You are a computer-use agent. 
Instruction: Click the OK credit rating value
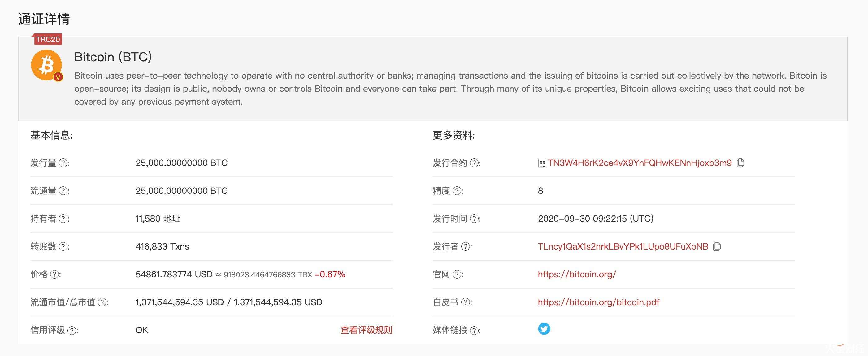click(x=142, y=330)
